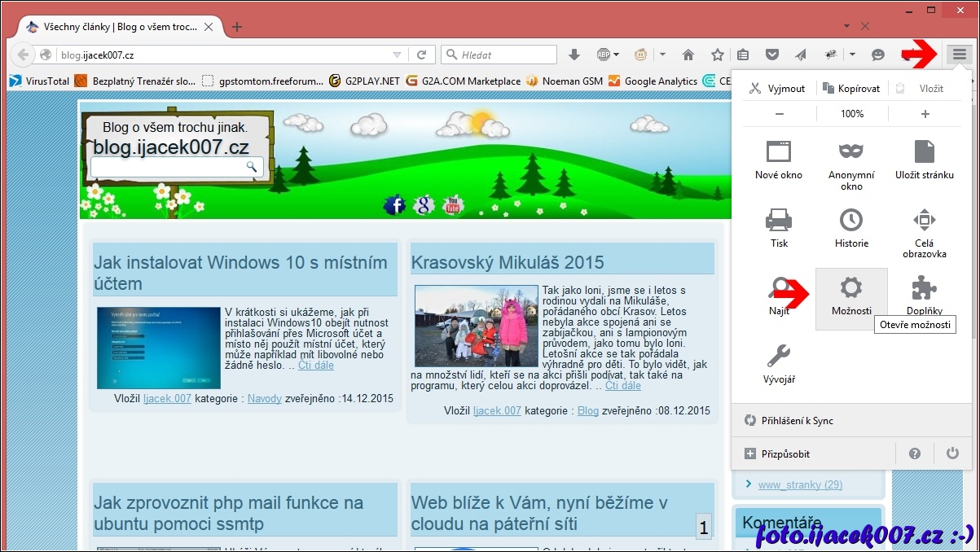Click the Uložit stránku icon
Image resolution: width=980 pixels, height=552 pixels.
[x=924, y=153]
